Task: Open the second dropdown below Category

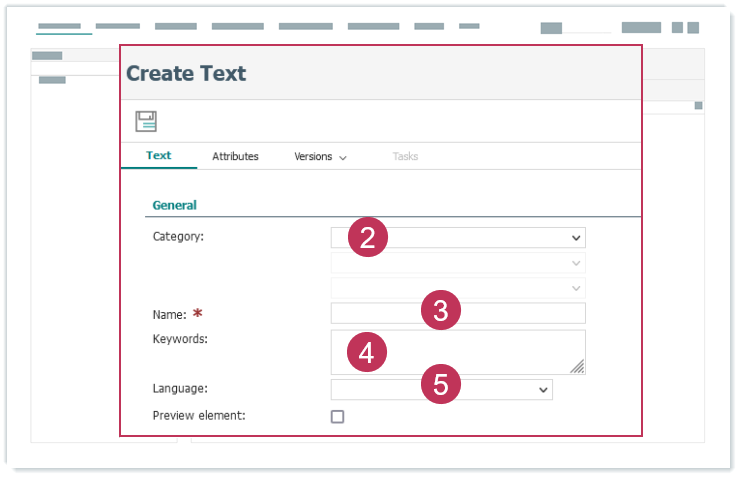Action: coord(575,263)
